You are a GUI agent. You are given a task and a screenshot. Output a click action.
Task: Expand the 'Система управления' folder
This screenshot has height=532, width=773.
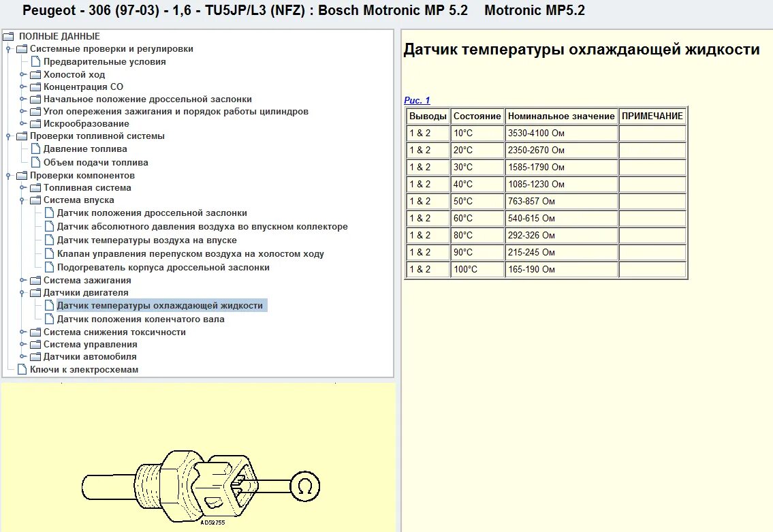click(x=22, y=344)
